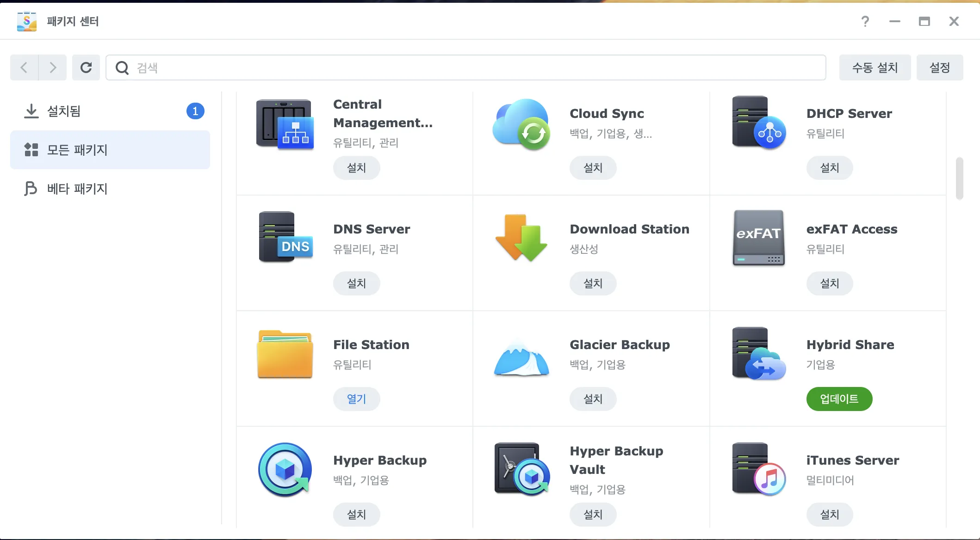Install Hyper Backup Vault with 설치 button
This screenshot has width=980, height=540.
(x=593, y=515)
